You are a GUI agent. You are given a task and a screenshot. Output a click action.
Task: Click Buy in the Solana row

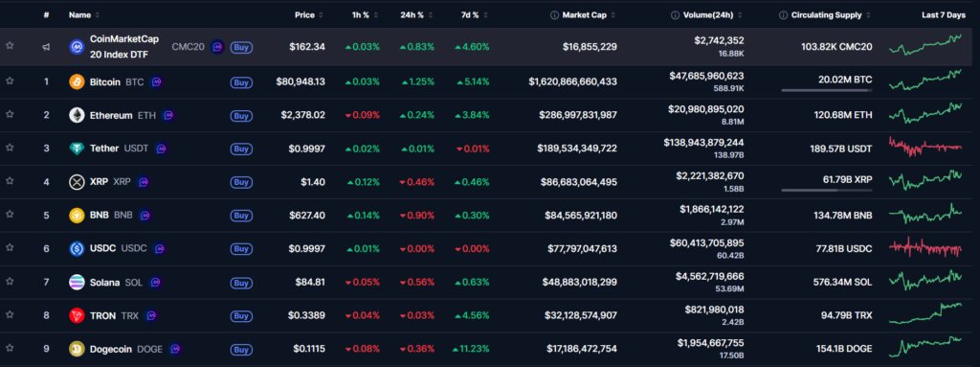point(241,282)
